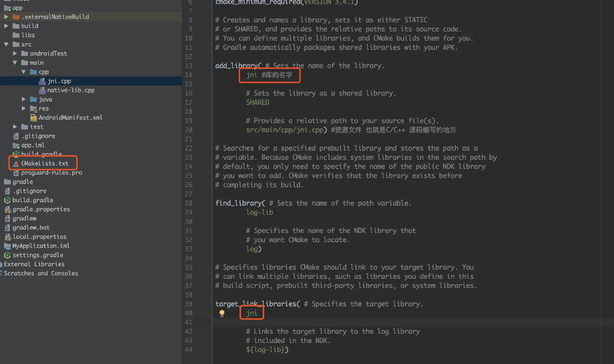Image resolution: width=614 pixels, height=364 pixels.
Task: Click "log-lib" on line 29
Action: pos(260,212)
